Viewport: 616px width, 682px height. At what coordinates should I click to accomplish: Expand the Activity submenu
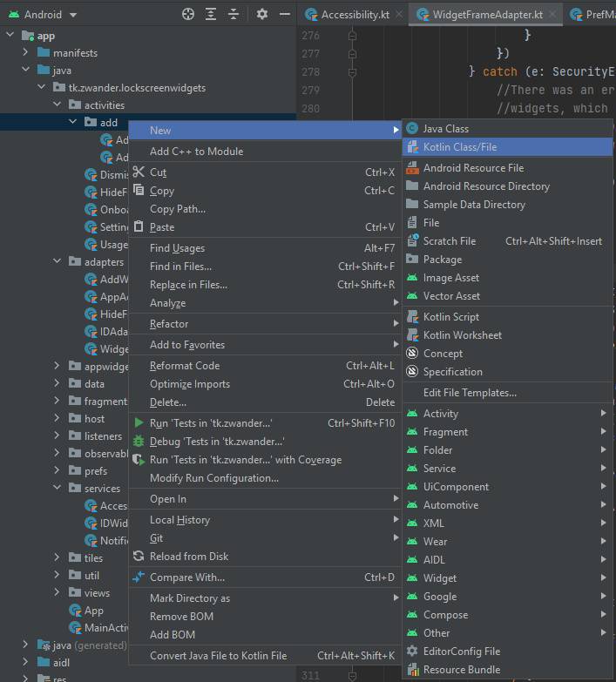508,413
